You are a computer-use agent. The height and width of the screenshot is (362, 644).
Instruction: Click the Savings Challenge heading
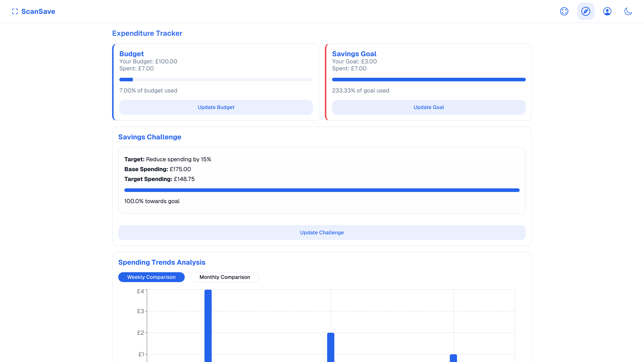149,137
